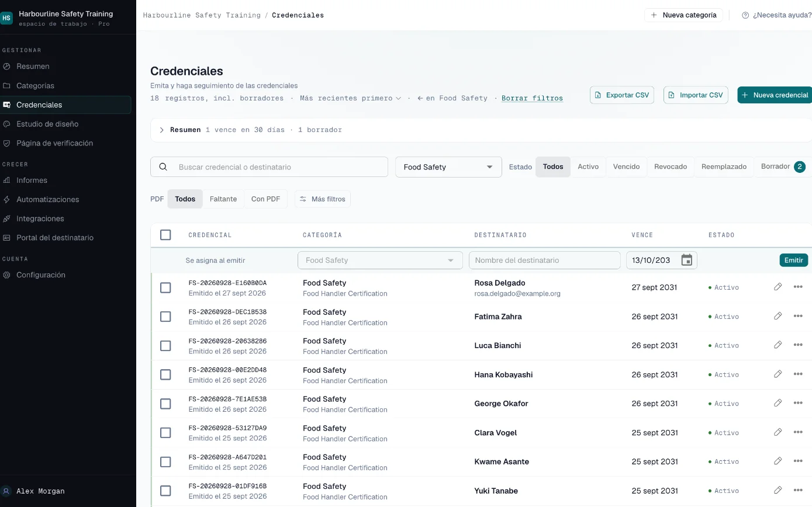Viewport: 812px width, 507px height.
Task: Click the Borrar filtros link
Action: click(532, 98)
